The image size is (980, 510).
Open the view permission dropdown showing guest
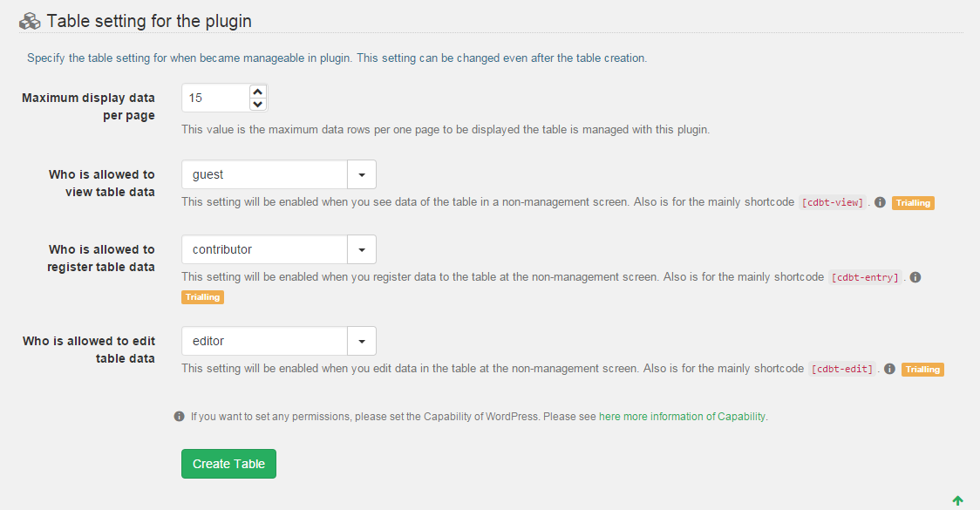[362, 174]
